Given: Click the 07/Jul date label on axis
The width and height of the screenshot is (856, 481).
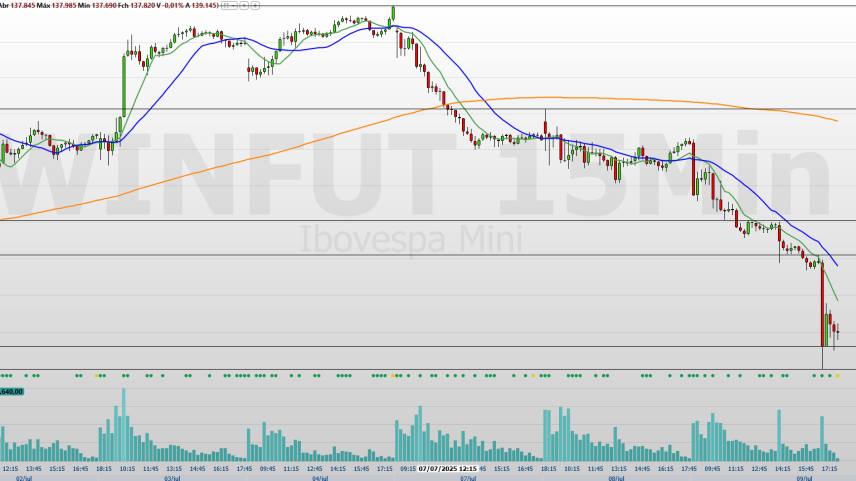Looking at the screenshot, I should [468, 478].
